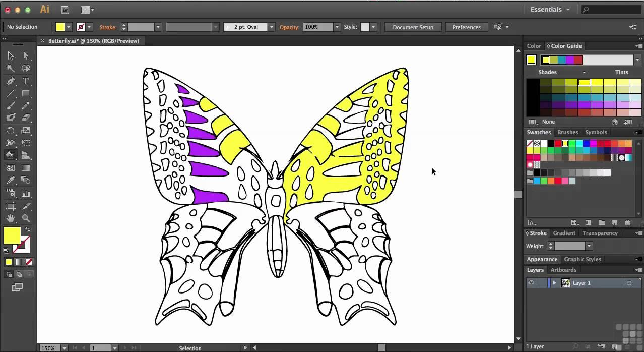Open the Opacity 100% dropdown arrow

coord(337,27)
